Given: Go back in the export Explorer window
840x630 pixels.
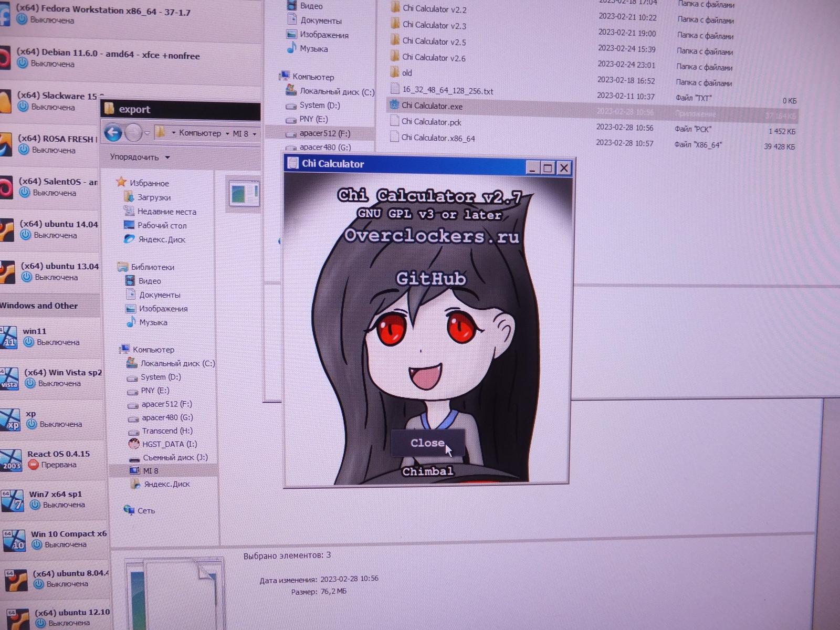Looking at the screenshot, I should (x=113, y=133).
